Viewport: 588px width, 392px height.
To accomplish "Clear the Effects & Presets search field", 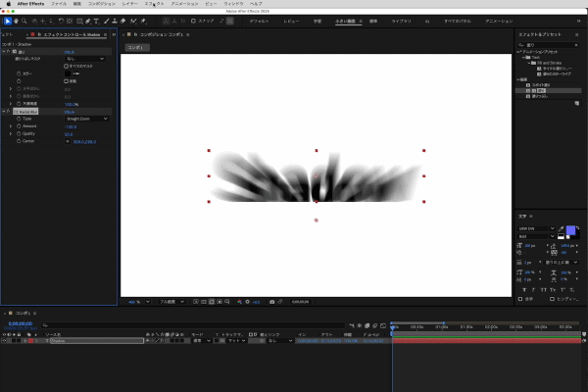I will pos(576,45).
